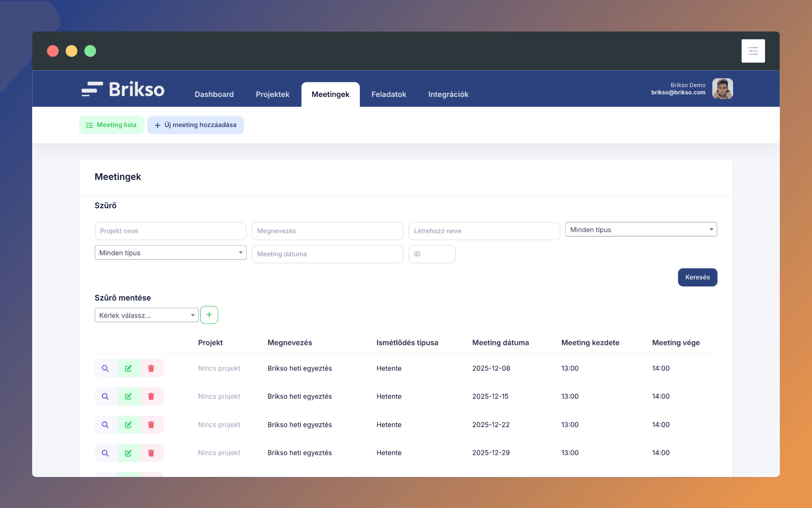Viewport: 812px width, 508px height.
Task: Click Új meeting hozzáadása button
Action: click(196, 125)
